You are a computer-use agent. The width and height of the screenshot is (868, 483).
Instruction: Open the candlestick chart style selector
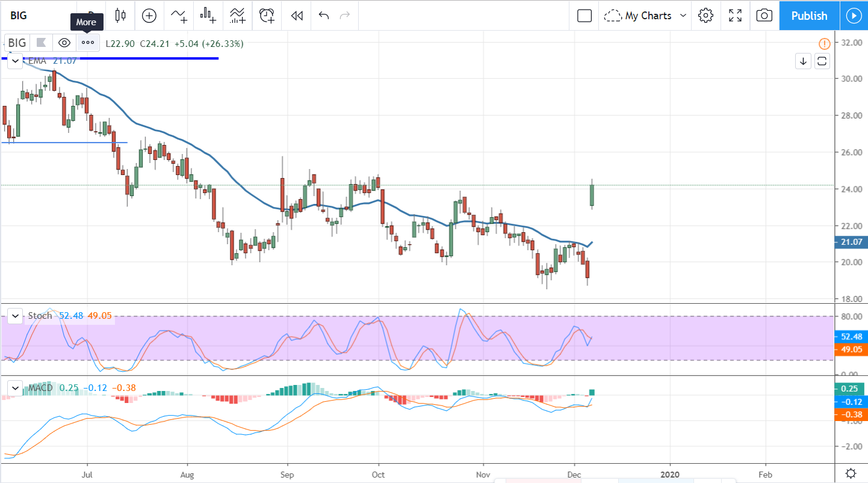pyautogui.click(x=120, y=16)
